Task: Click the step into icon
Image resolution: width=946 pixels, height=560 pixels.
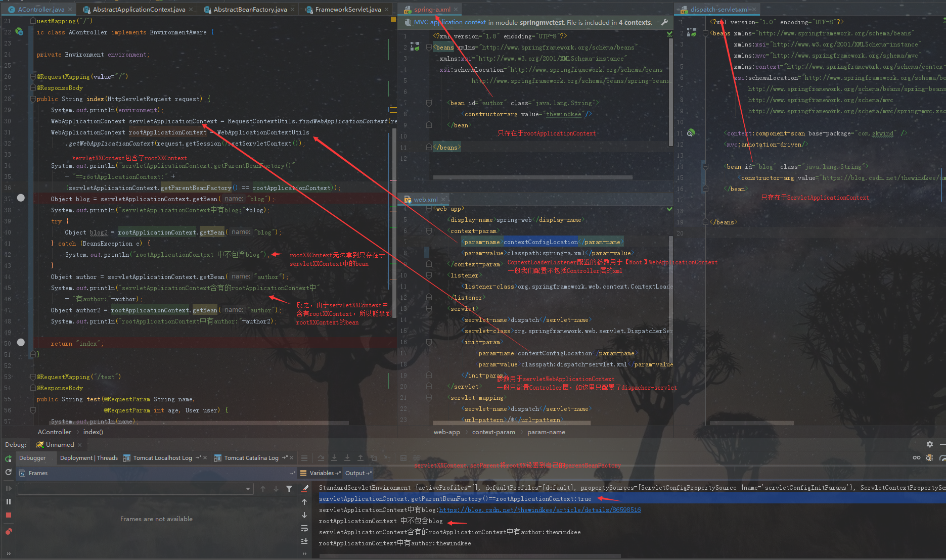Action: 334,458
